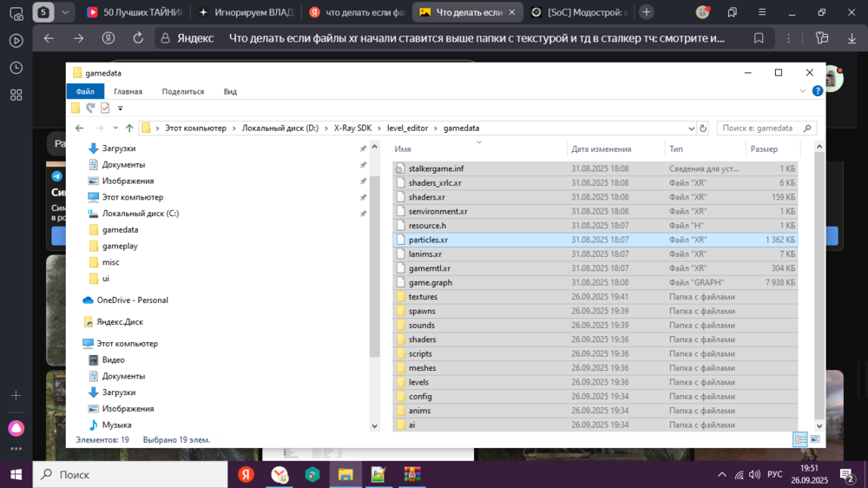Select OneDrive - Personal in navigation pane
Screen dimensions: 868x488
(x=132, y=300)
